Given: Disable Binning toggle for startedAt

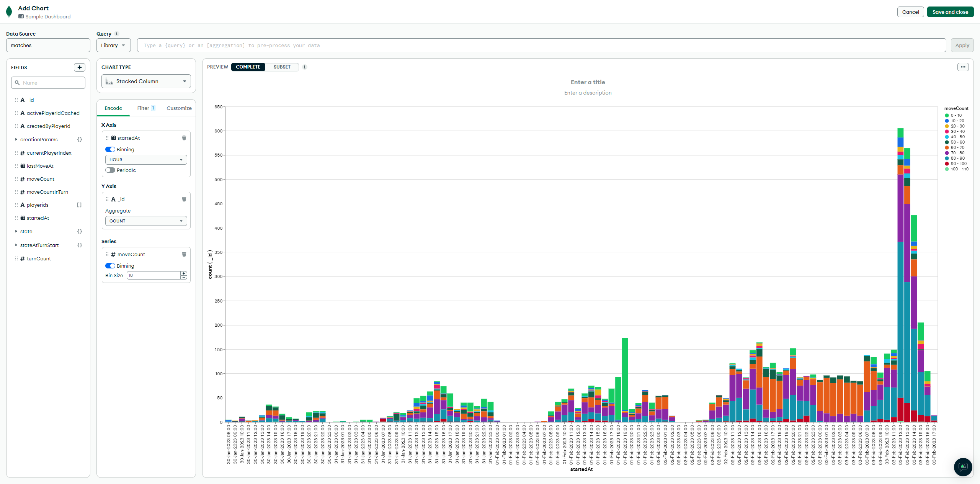Looking at the screenshot, I should 110,149.
